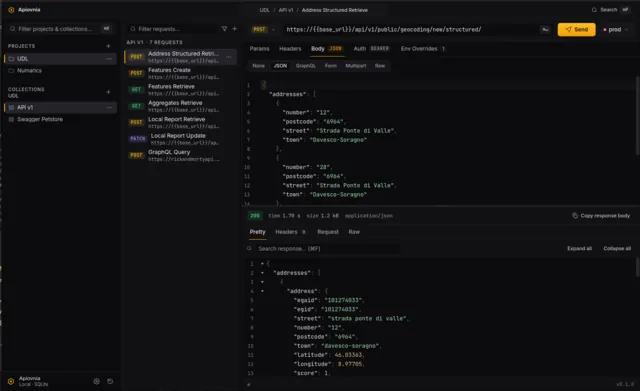Switch to the Params tab
640x391 pixels.
(x=259, y=49)
